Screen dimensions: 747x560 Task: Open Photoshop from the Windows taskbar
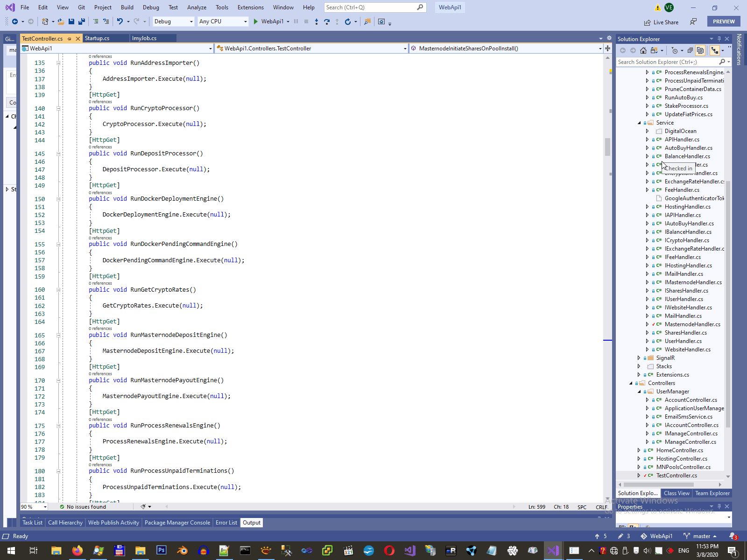(161, 550)
